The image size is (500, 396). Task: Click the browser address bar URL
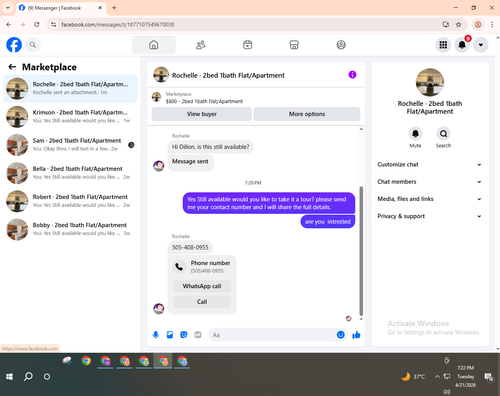click(x=118, y=25)
